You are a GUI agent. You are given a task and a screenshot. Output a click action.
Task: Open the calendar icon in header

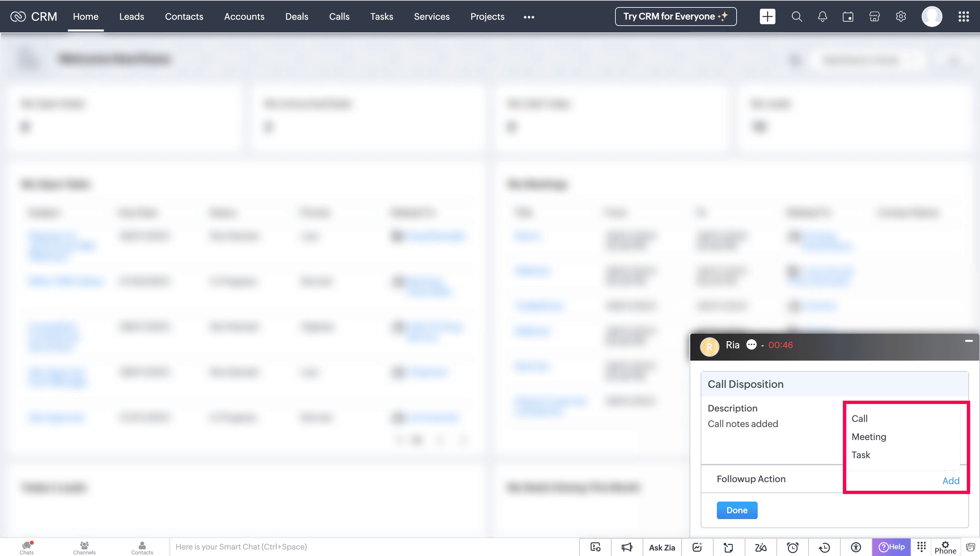tap(848, 17)
